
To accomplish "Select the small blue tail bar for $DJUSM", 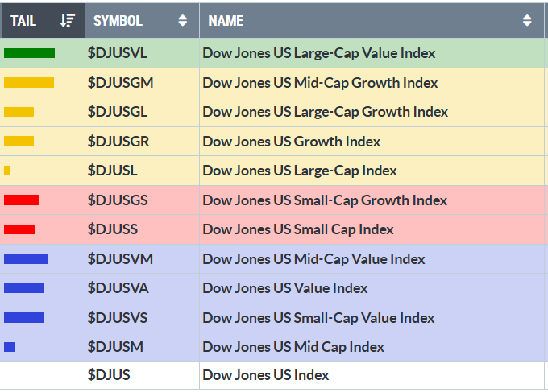I will [x=10, y=347].
